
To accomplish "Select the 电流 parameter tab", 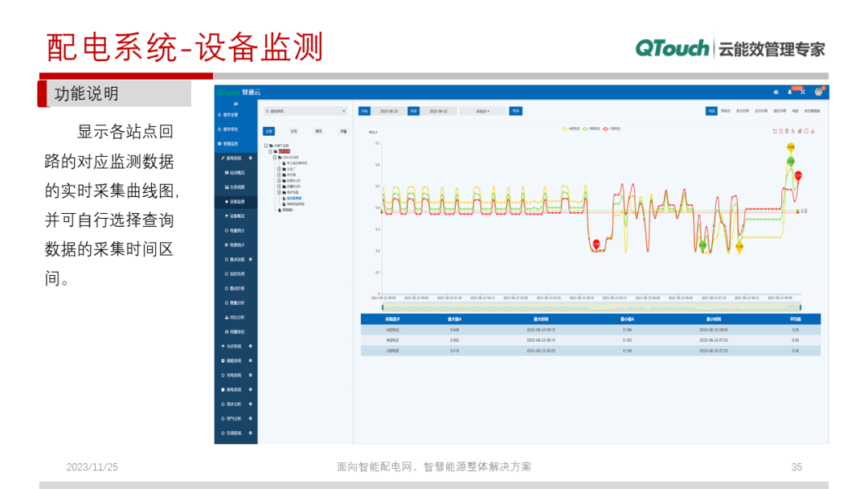I will tap(711, 111).
